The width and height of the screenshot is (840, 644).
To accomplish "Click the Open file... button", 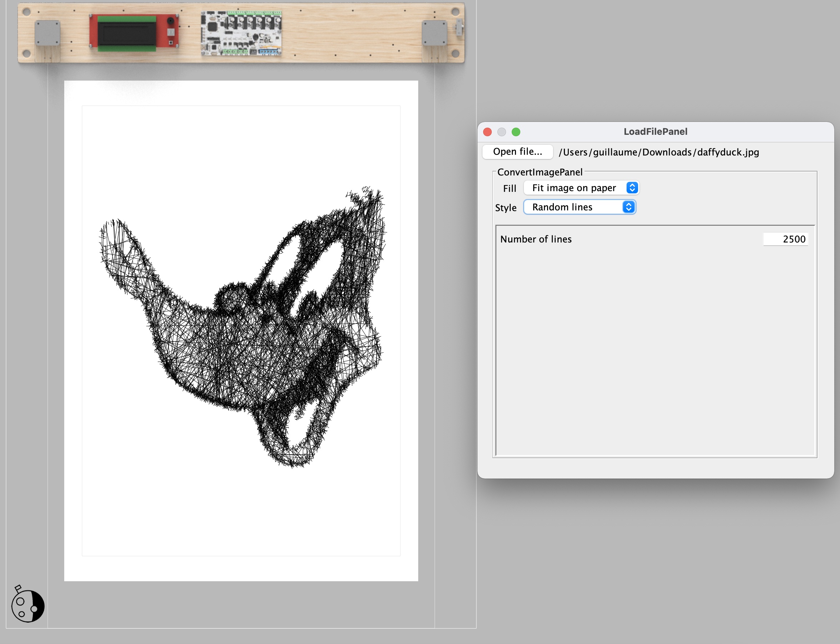I will [517, 152].
